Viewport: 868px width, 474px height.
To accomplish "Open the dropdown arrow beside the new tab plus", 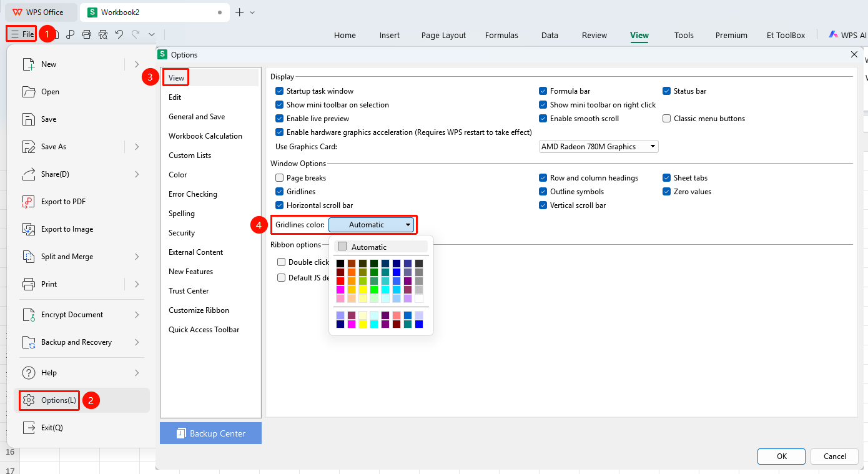I will click(252, 12).
